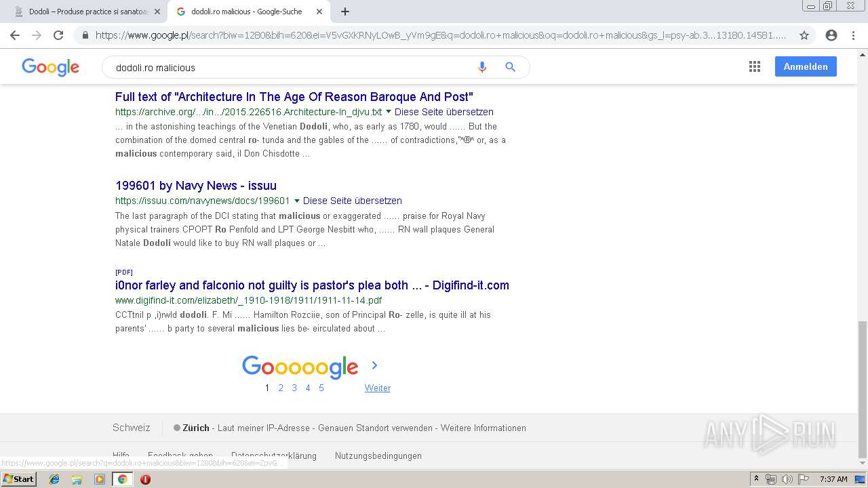Click the Weiter next-page link
The image size is (868, 488).
pos(378,388)
